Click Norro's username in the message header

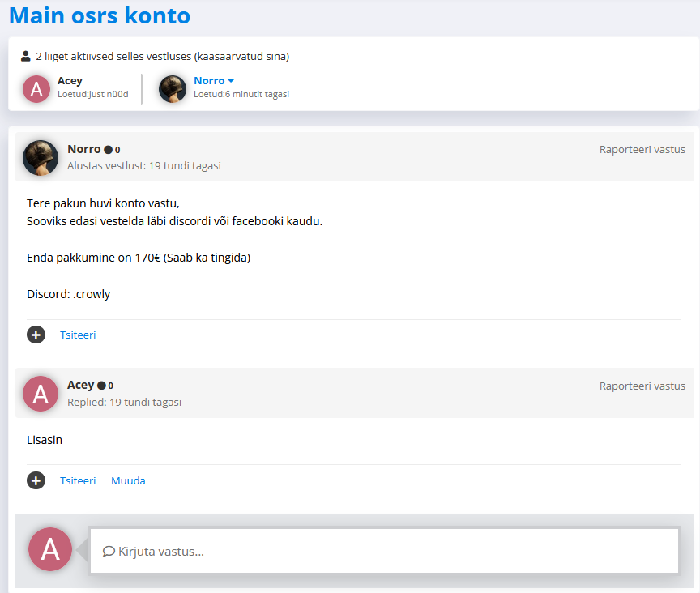pos(83,149)
